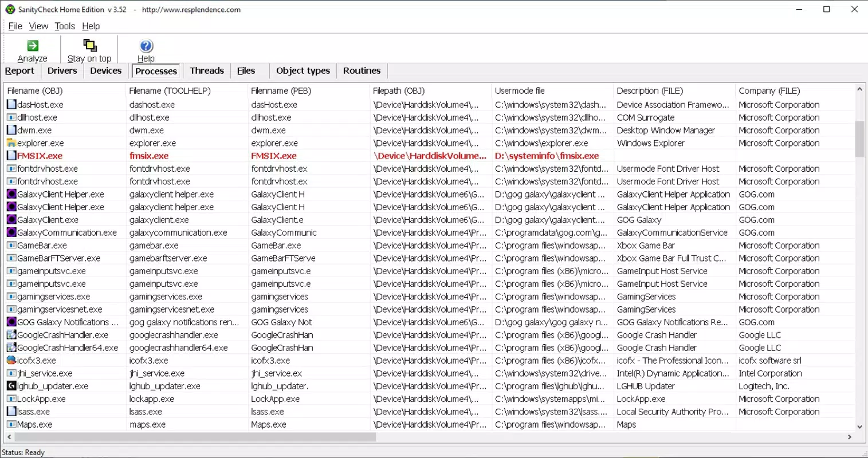The width and height of the screenshot is (868, 458).
Task: Select the Desktop Window Manager description
Action: (x=666, y=130)
